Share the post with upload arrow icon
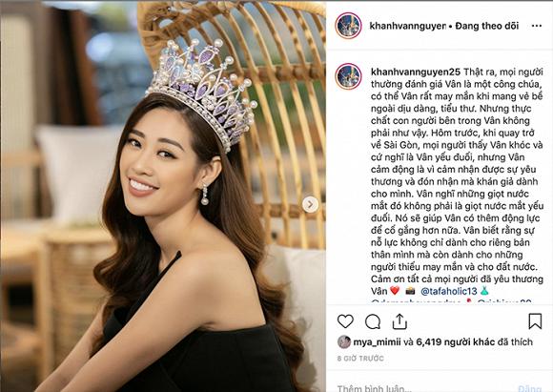 pos(399,321)
